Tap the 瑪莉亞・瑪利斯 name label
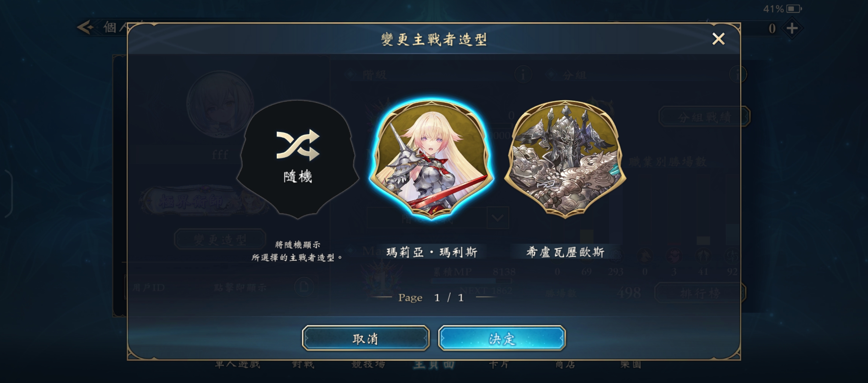 click(432, 252)
